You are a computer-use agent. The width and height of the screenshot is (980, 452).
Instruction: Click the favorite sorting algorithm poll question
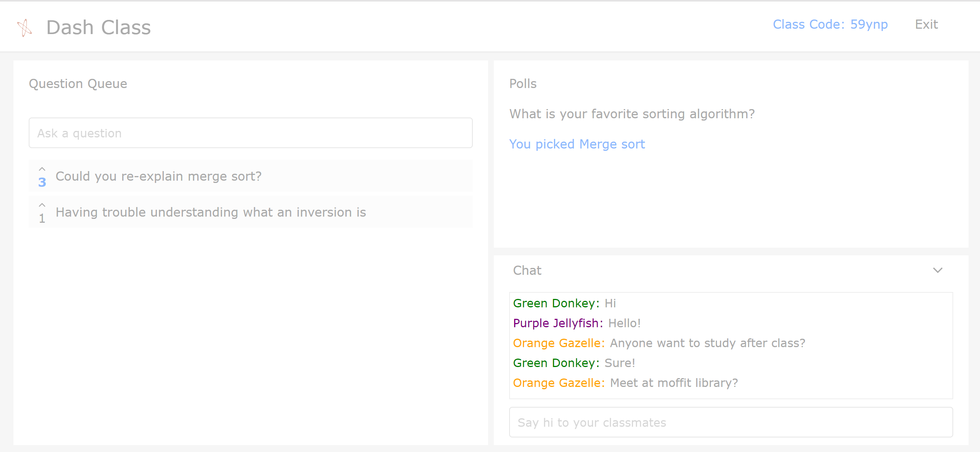[x=632, y=114]
